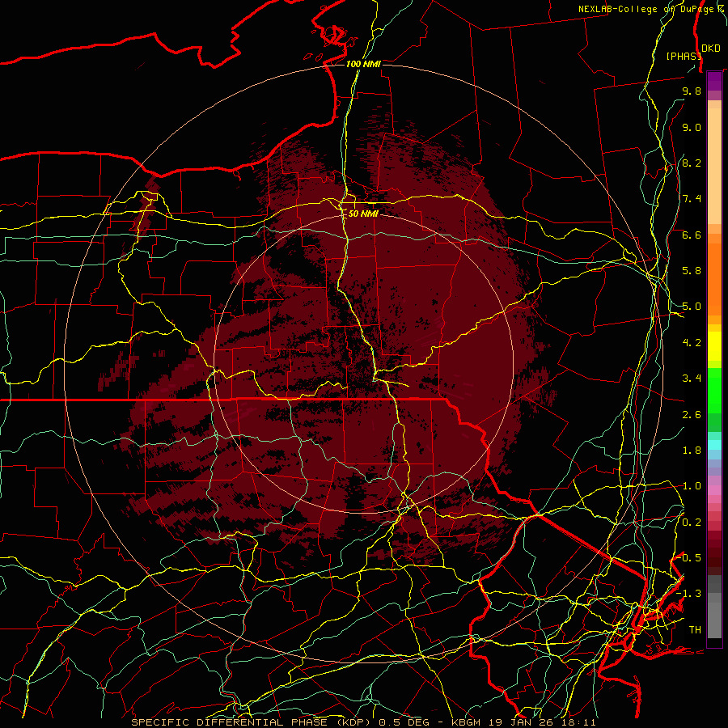This screenshot has height=728, width=728.
Task: Click the 9.0 value on the color scale
Action: click(x=692, y=127)
